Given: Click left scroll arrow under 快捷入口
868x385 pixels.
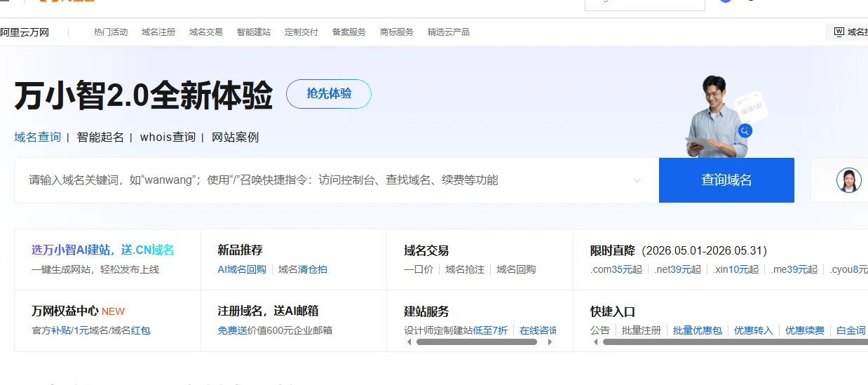Looking at the screenshot, I should click(596, 342).
